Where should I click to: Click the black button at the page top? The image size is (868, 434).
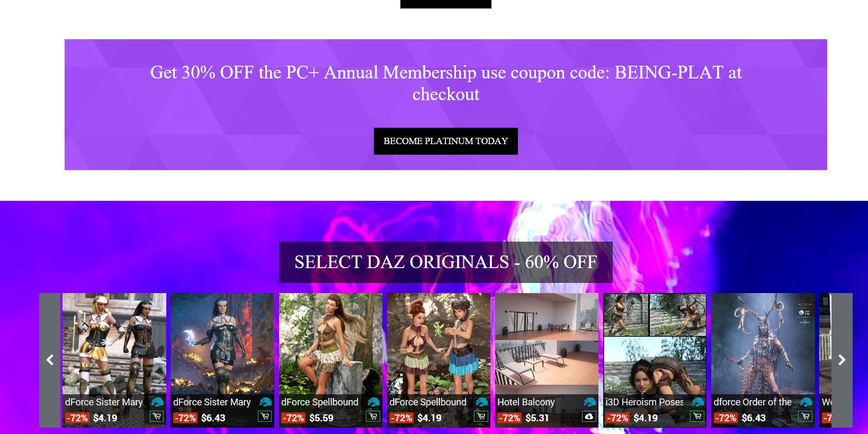tap(446, 4)
